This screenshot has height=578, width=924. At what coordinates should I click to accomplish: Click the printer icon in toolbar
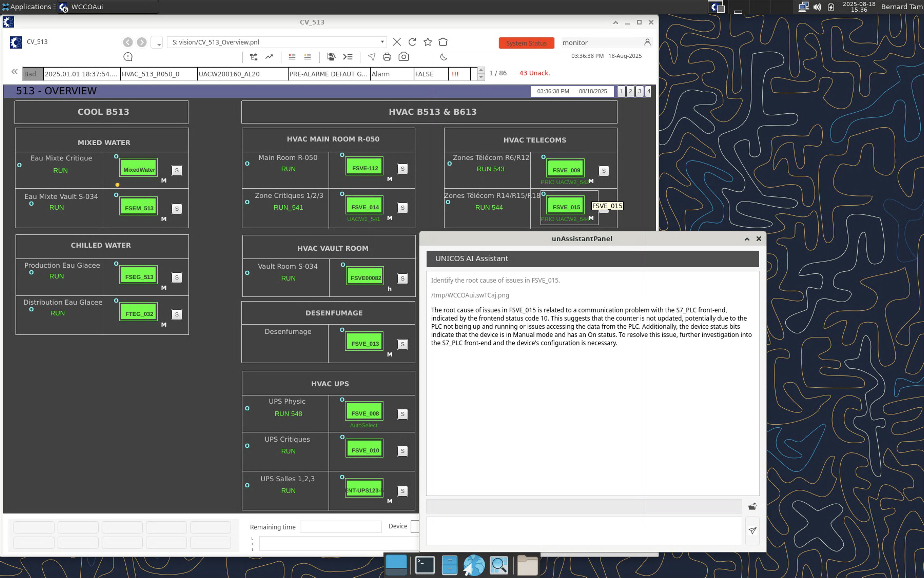coord(387,57)
